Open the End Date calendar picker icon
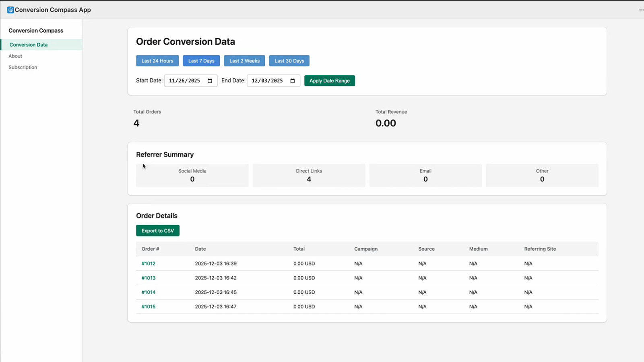 coord(293,81)
